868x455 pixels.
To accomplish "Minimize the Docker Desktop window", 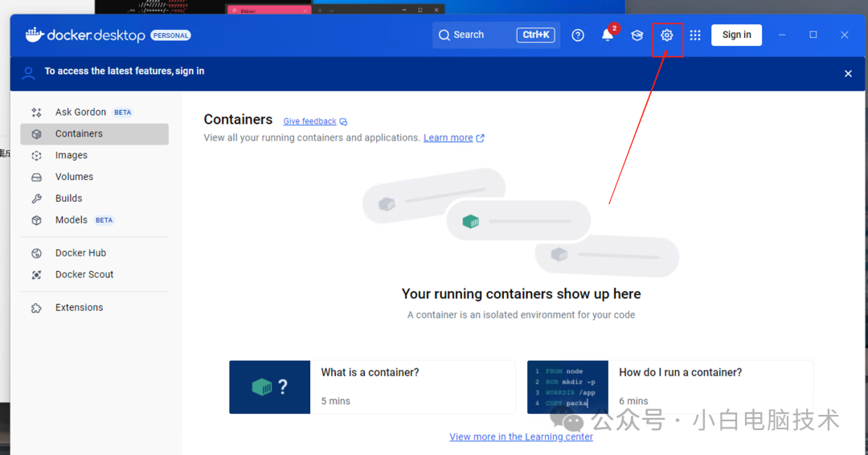I will coord(782,35).
